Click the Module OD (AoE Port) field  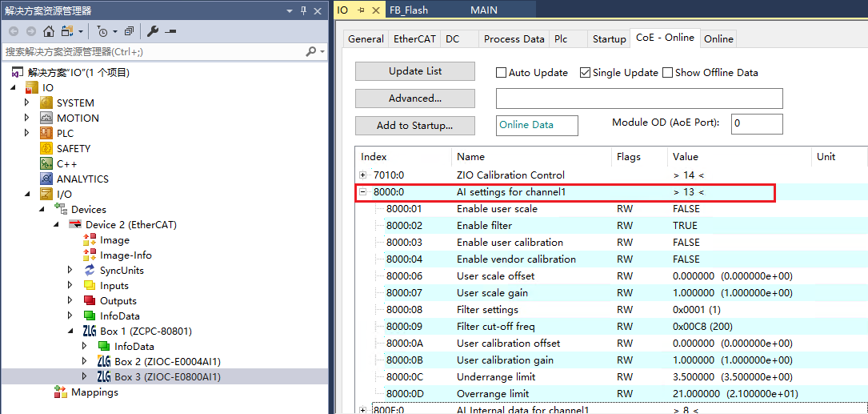(757, 124)
